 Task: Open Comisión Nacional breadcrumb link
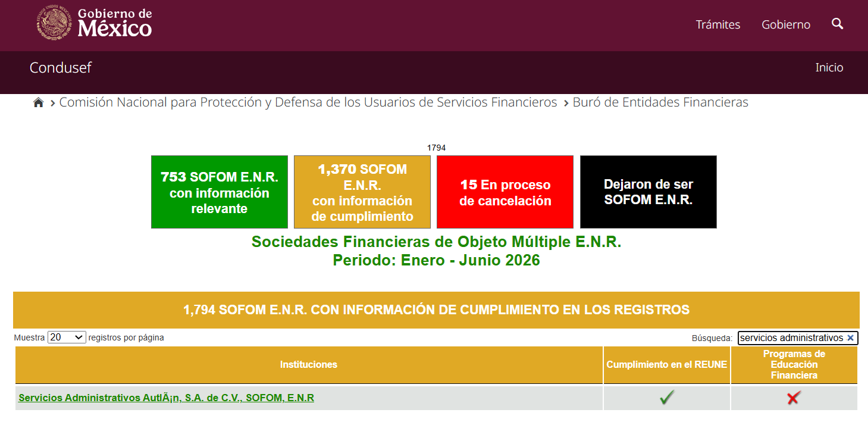coord(308,102)
